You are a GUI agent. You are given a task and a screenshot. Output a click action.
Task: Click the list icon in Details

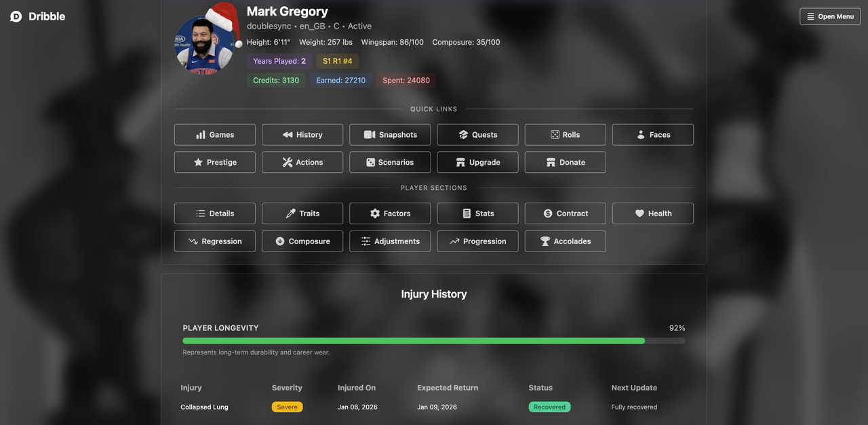[201, 214]
